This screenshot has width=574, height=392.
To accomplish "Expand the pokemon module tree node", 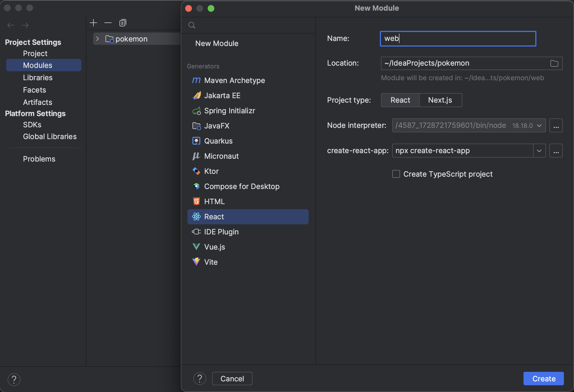I will [97, 39].
